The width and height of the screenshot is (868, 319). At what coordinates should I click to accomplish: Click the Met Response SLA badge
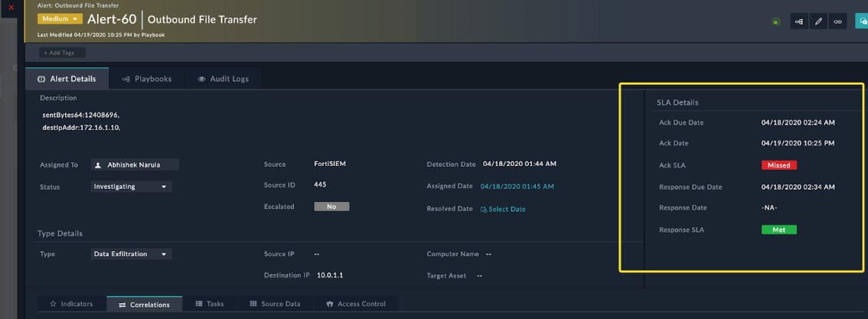[x=779, y=229]
